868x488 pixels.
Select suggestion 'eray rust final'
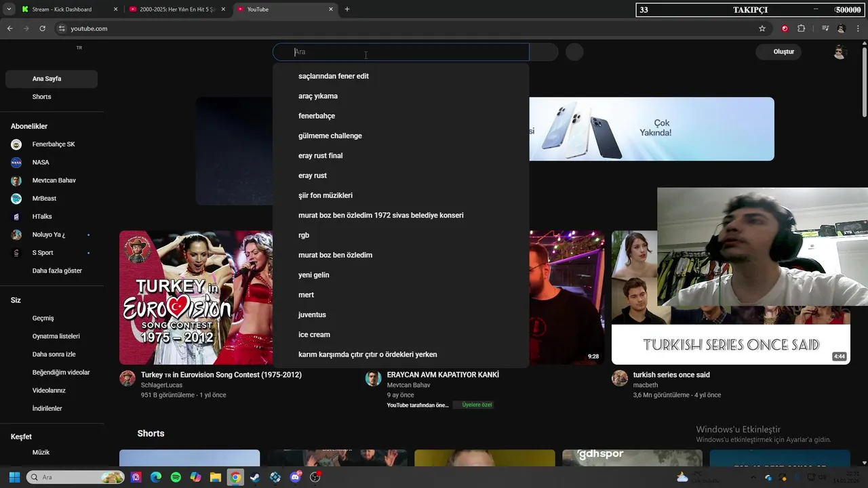(401, 156)
